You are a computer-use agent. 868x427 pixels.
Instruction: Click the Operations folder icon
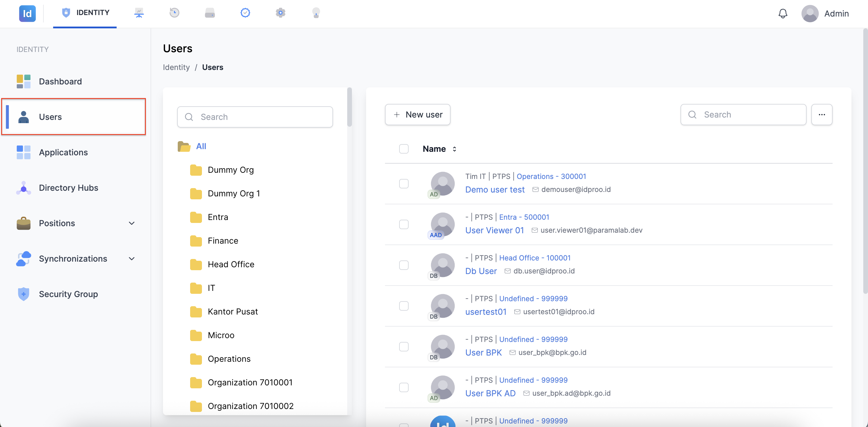[196, 359]
